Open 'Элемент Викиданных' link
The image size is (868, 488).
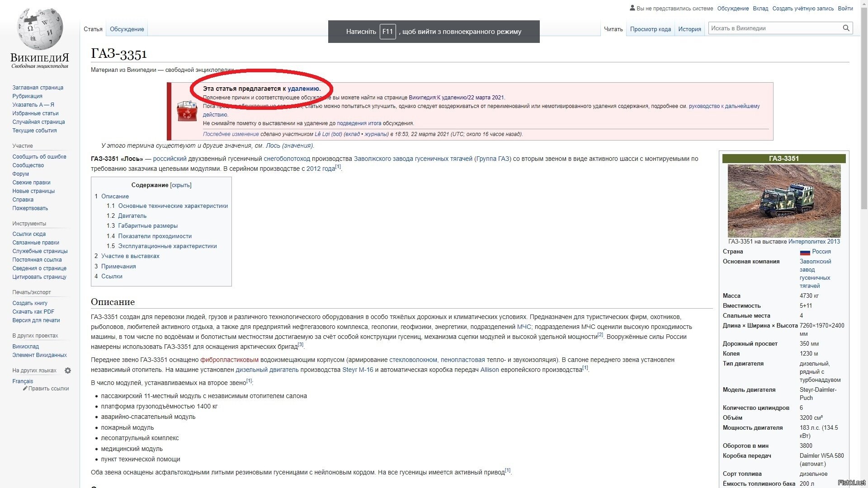(x=39, y=355)
